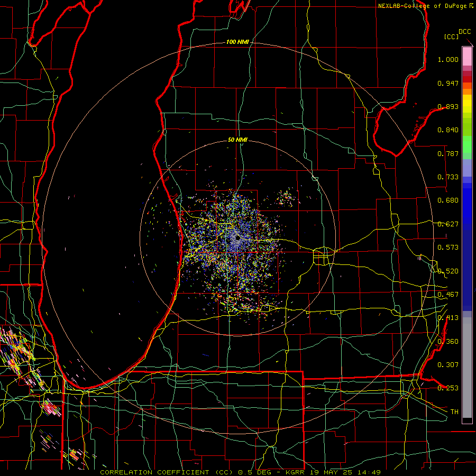
Task: Click the 0.787 color scale value
Action: click(448, 153)
